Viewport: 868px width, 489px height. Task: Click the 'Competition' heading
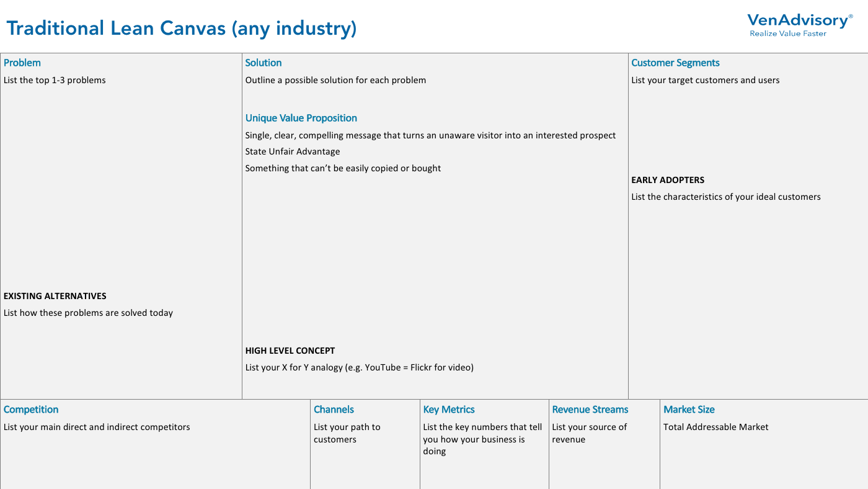31,410
